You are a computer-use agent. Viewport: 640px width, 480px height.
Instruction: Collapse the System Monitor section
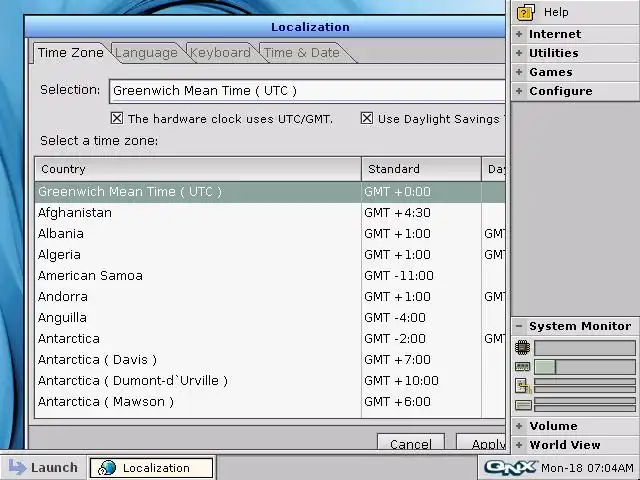pyautogui.click(x=575, y=326)
